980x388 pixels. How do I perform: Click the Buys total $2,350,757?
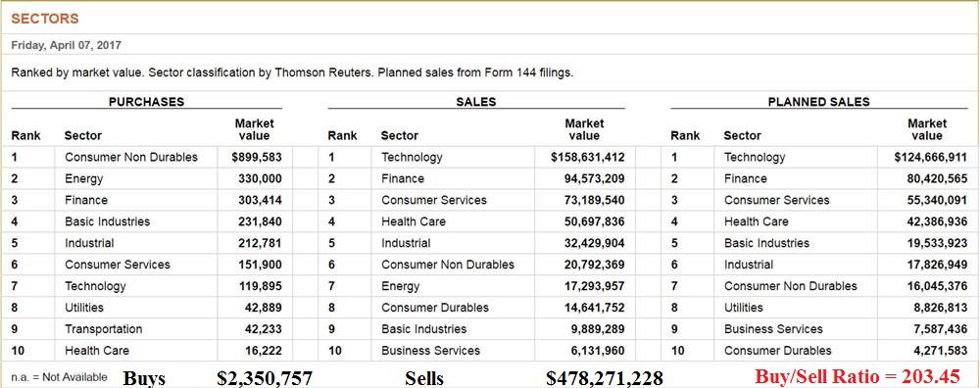coord(265,378)
